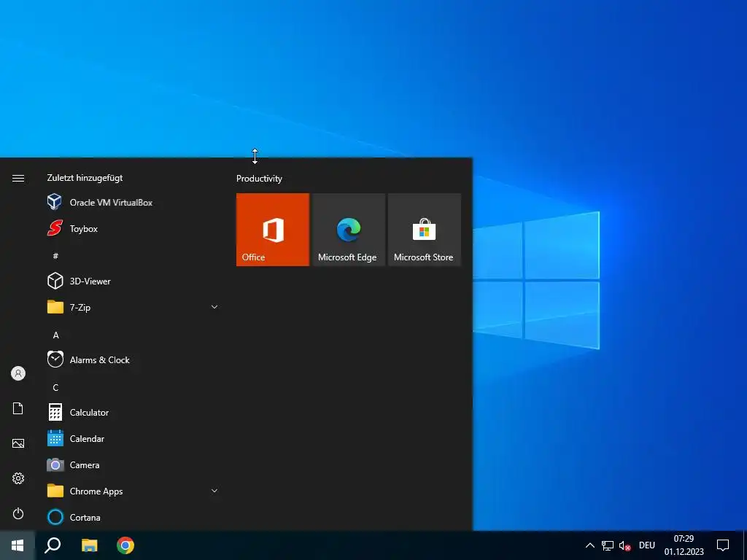Click the '#' letter group header
The image size is (747, 560).
(55, 256)
